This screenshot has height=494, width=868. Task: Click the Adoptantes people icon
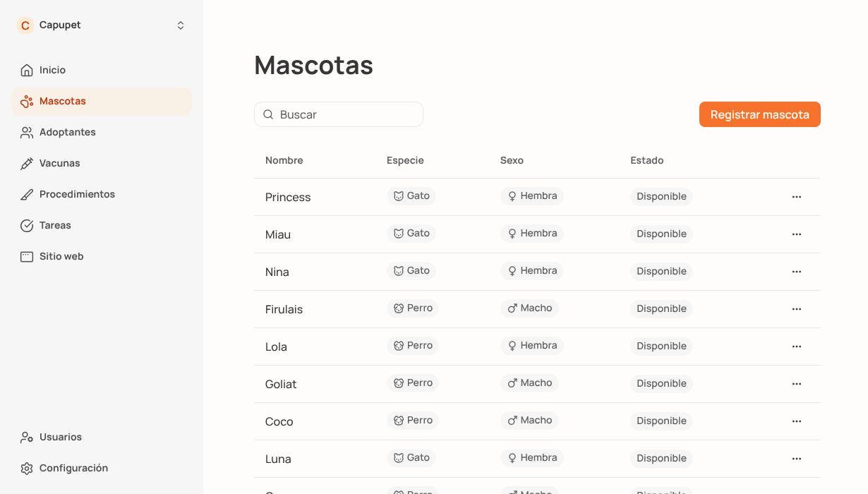pyautogui.click(x=27, y=133)
